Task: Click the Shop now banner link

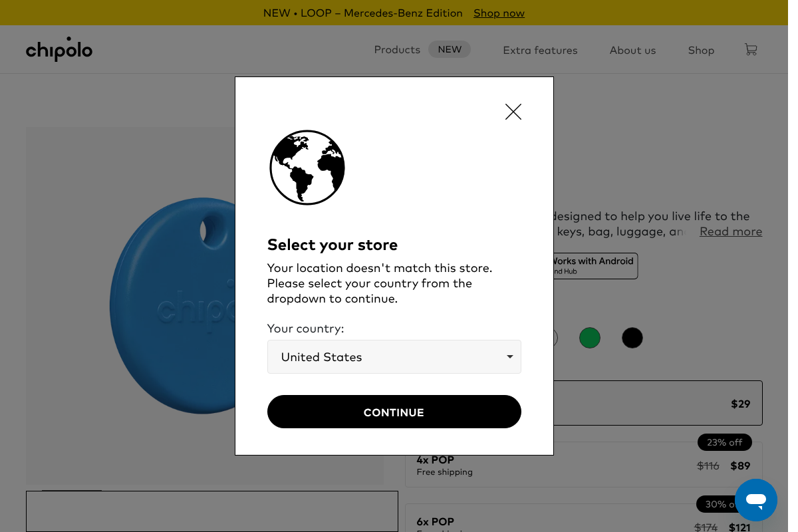Action: tap(499, 13)
